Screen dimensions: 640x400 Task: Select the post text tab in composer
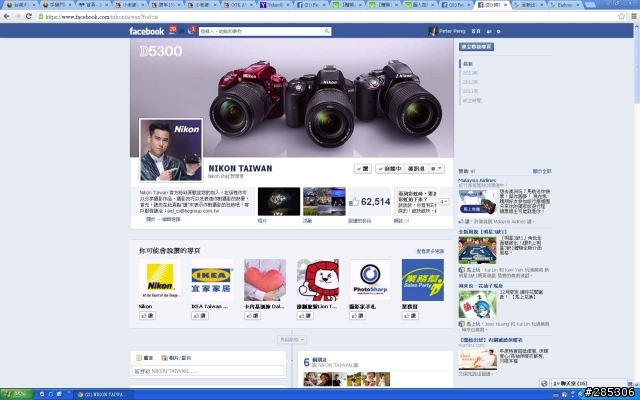click(144, 358)
